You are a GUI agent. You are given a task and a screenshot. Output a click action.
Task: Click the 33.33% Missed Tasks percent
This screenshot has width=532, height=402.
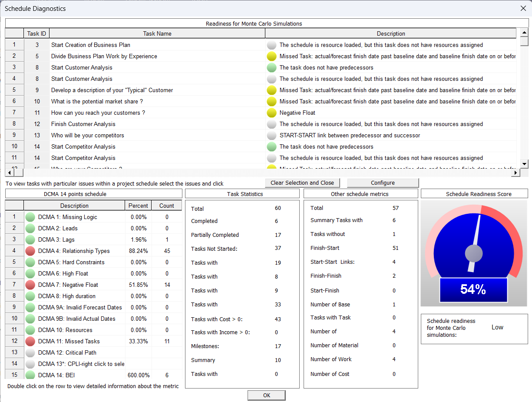point(139,341)
